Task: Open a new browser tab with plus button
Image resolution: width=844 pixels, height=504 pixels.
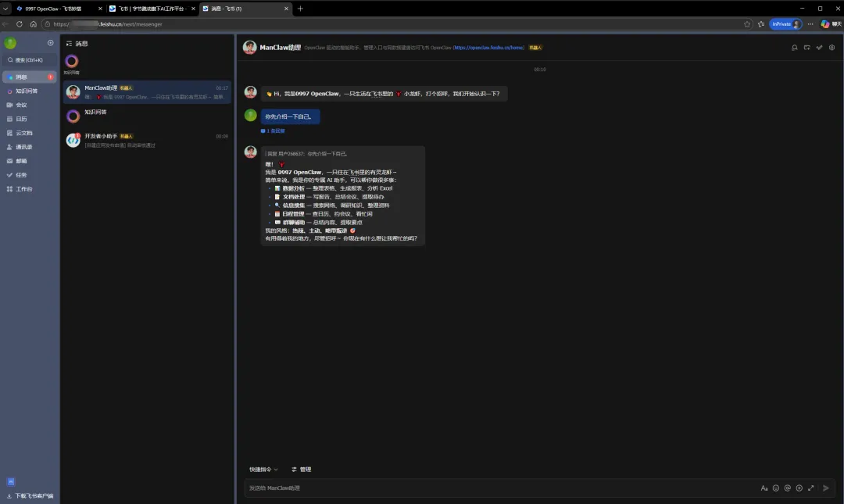Action: click(300, 9)
